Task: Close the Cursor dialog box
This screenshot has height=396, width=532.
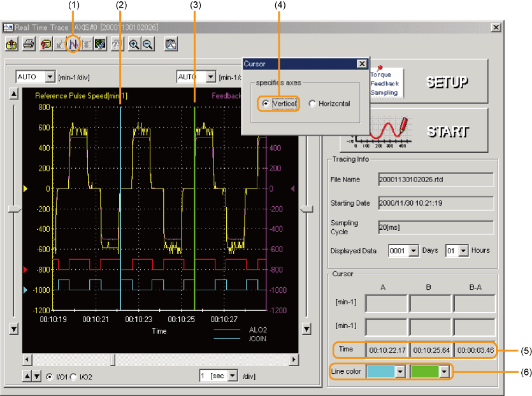Action: coord(361,64)
